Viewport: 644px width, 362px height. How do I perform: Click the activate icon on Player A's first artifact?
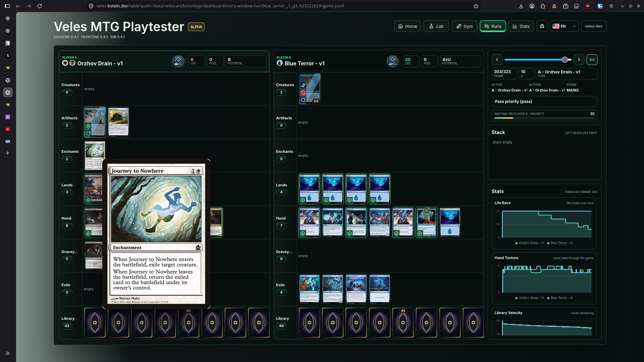coord(88,126)
